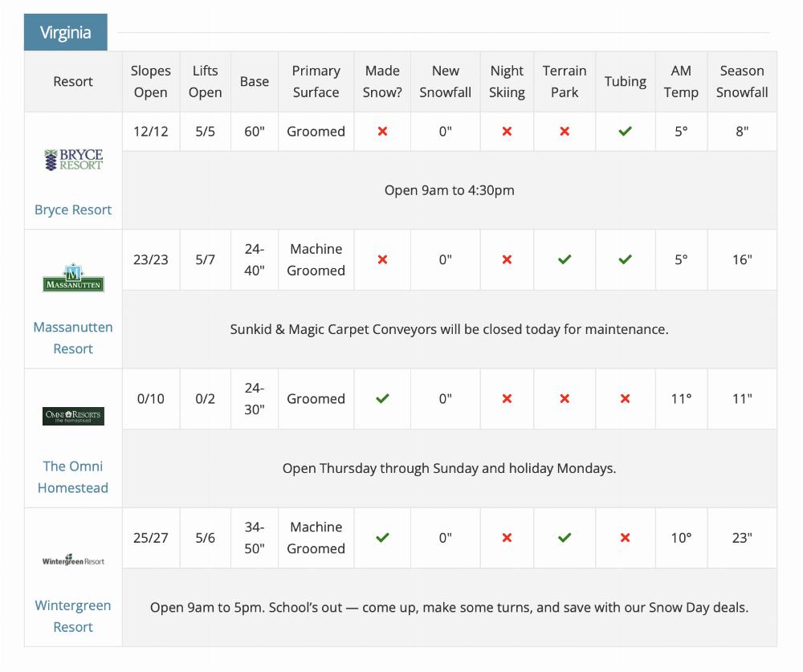
Task: Click the Night Skiing column header
Action: (507, 82)
